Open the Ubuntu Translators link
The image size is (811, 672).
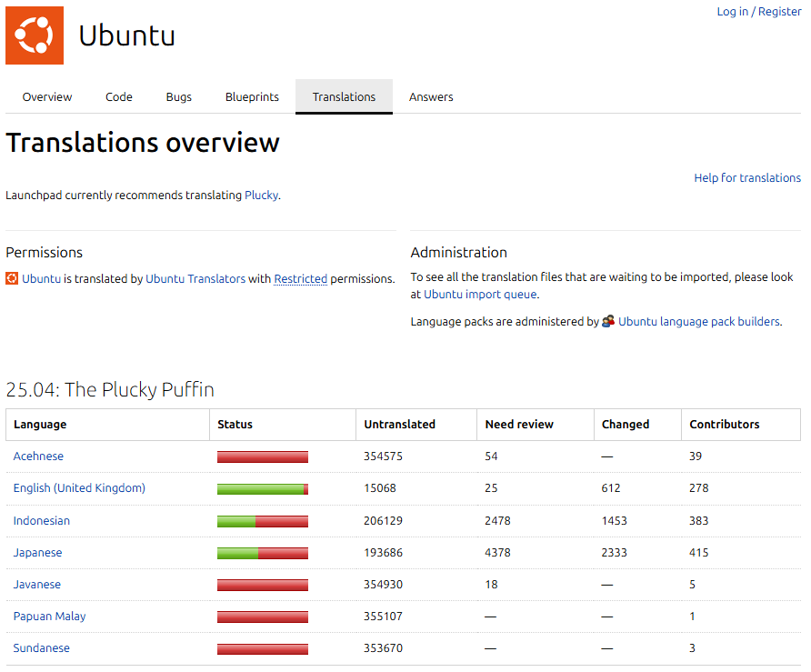(x=195, y=278)
